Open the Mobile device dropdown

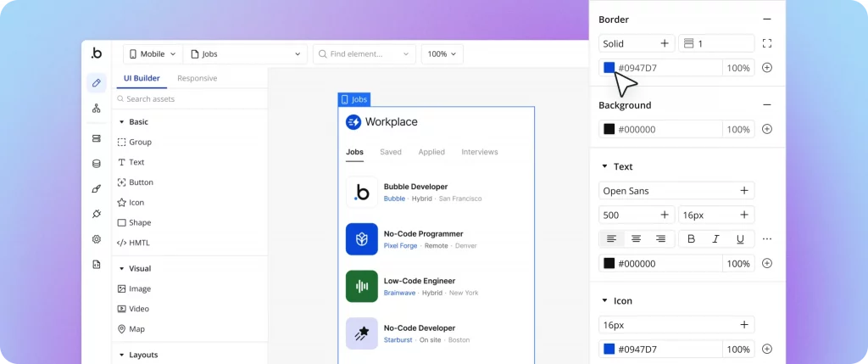click(x=153, y=53)
